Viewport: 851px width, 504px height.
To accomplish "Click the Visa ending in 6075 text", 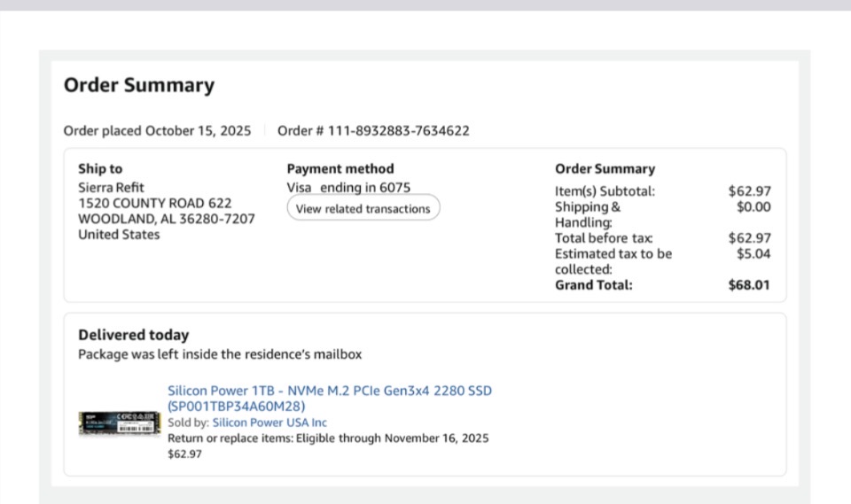I will (348, 188).
